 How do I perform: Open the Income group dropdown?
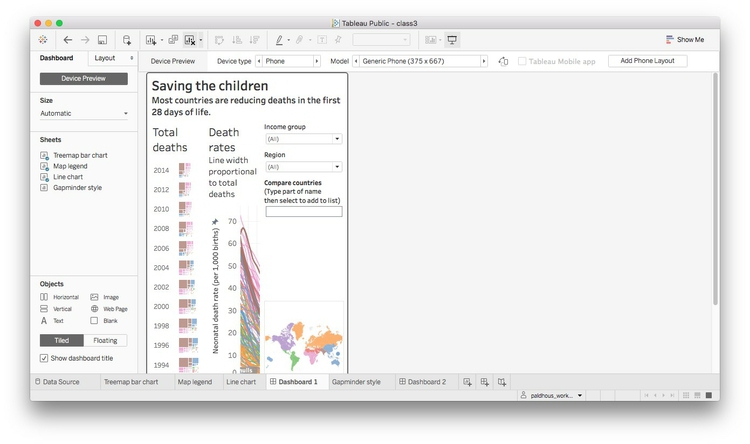[303, 139]
